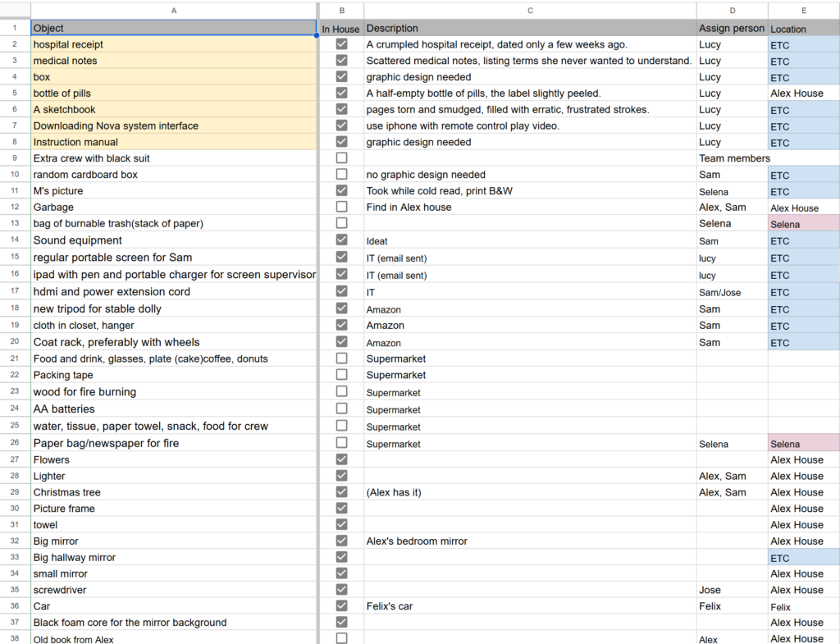Select 'IT' description in hdmi row
This screenshot has height=644, width=840.
coord(530,292)
